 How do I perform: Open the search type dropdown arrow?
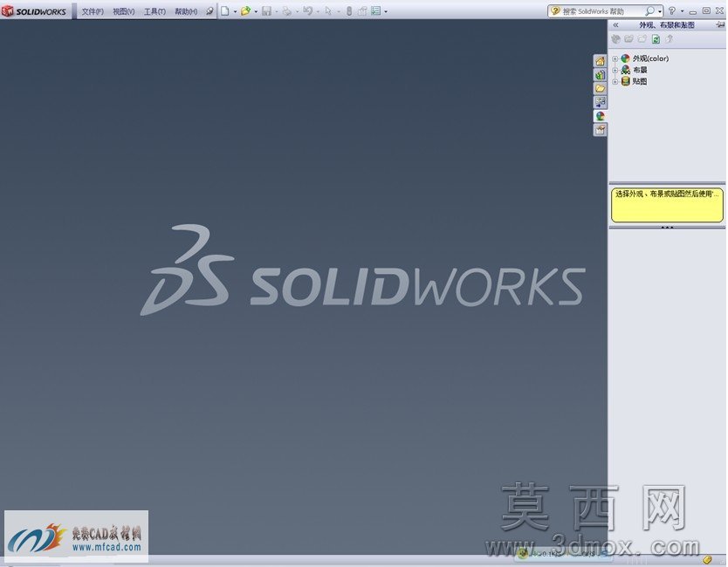pos(660,11)
